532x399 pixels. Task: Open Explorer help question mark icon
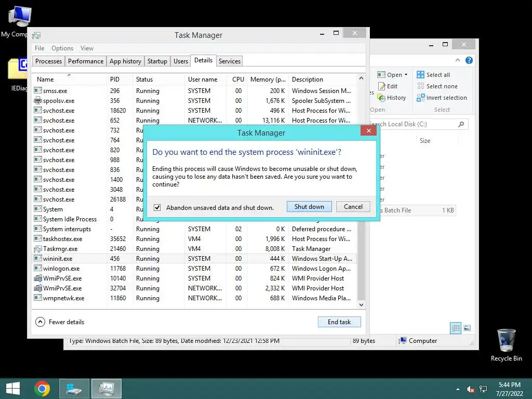pos(469,60)
